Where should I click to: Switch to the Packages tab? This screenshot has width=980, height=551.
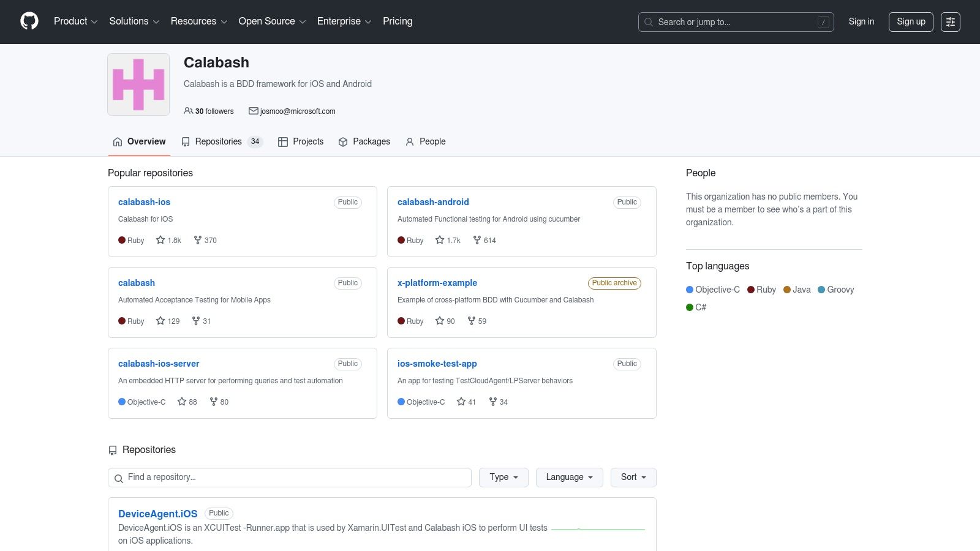(x=364, y=141)
